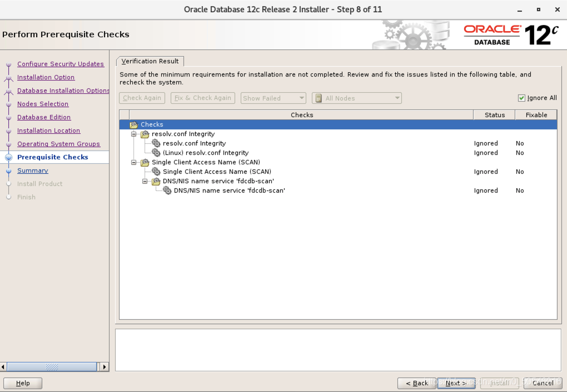Click the Fixable column header
The image size is (567, 392).
[x=536, y=115]
